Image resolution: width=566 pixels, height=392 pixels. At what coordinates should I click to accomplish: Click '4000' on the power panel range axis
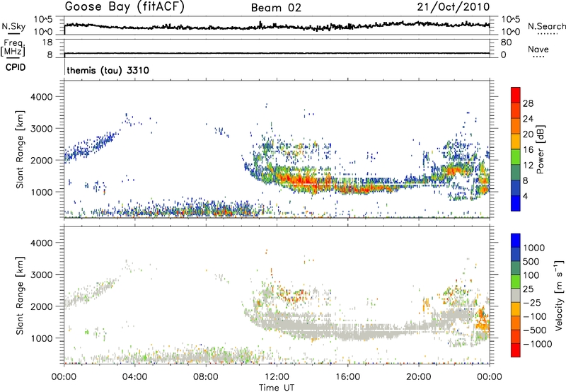click(41, 97)
